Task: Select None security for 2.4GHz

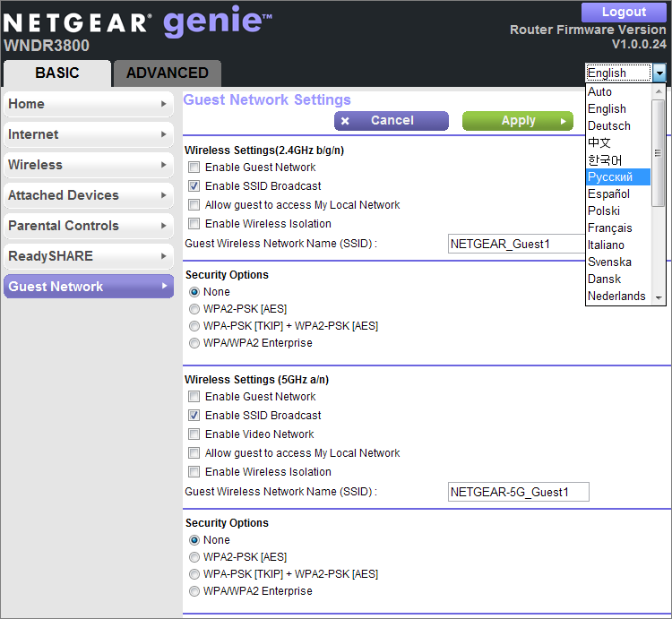Action: 194,292
